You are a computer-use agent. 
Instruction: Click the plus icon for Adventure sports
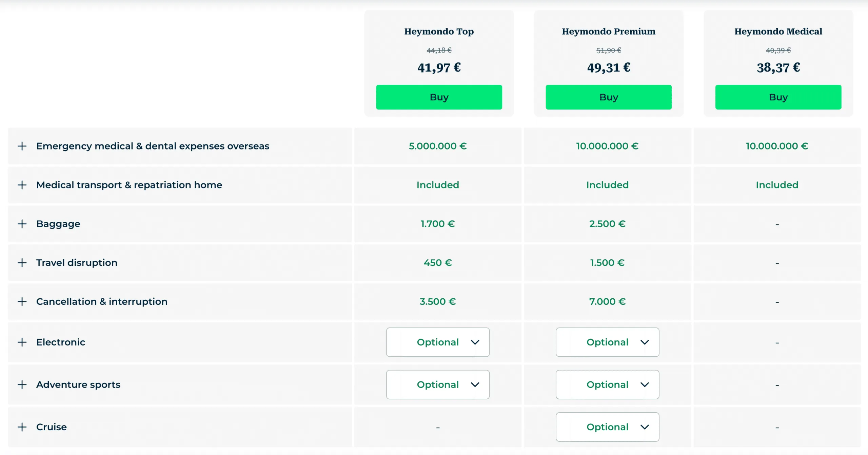22,384
